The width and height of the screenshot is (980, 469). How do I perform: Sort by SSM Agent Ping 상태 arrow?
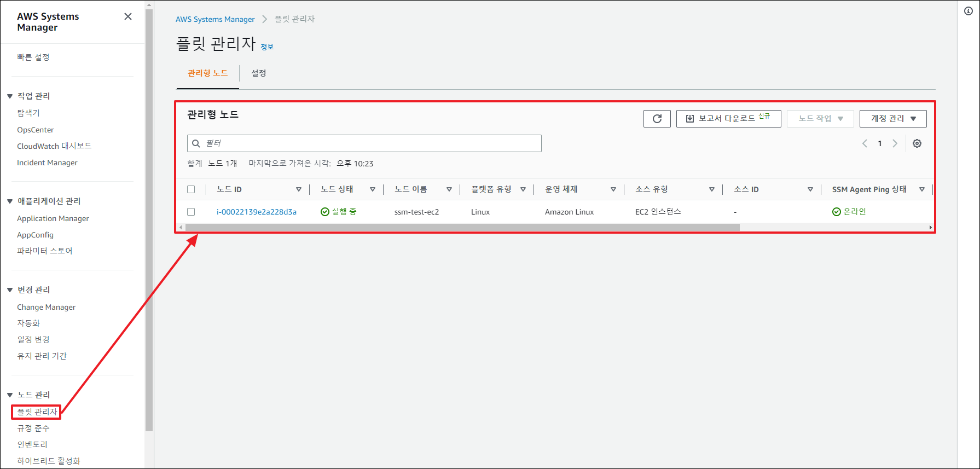pyautogui.click(x=922, y=189)
